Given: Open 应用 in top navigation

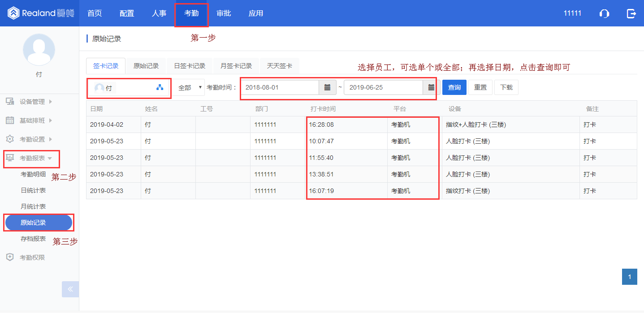Looking at the screenshot, I should tap(256, 13).
